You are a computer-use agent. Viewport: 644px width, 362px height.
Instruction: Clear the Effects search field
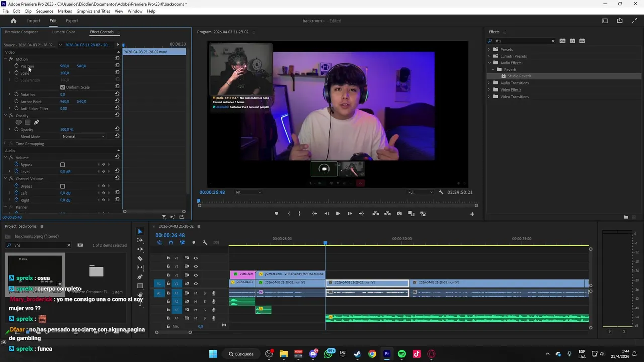point(553,41)
